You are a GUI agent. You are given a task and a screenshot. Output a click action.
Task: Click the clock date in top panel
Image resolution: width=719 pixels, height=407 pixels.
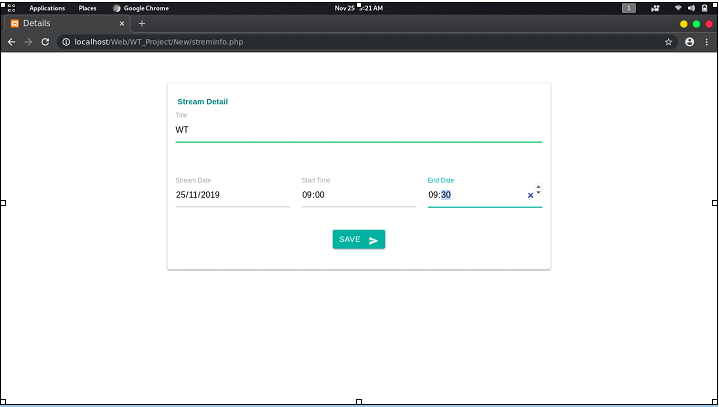coord(359,8)
